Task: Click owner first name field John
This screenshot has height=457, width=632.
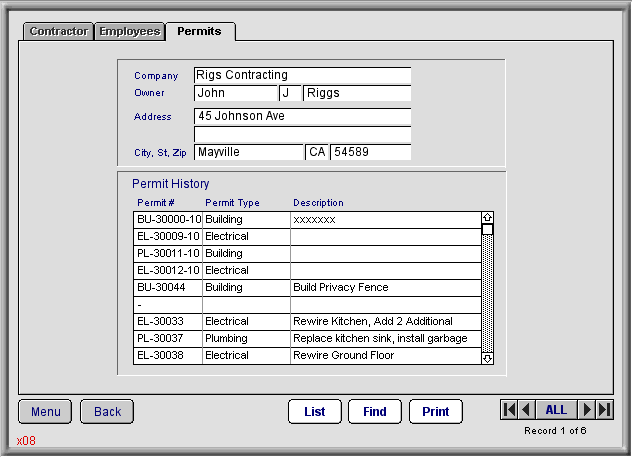Action: tap(236, 93)
